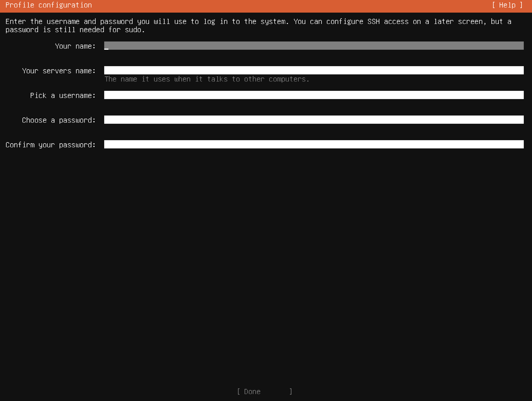Click the Choose a password field
532x401 pixels.
(314, 120)
